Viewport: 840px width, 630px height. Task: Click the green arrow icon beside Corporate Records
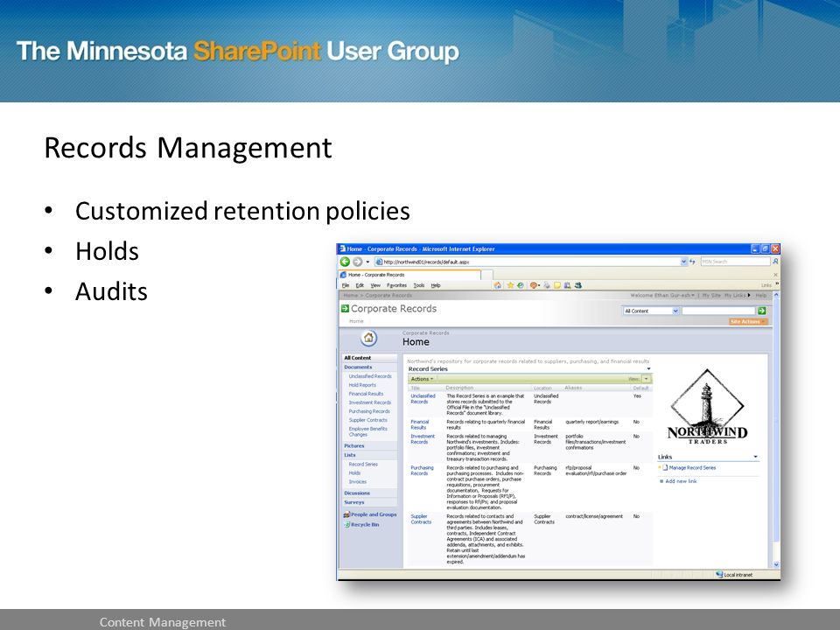345,308
